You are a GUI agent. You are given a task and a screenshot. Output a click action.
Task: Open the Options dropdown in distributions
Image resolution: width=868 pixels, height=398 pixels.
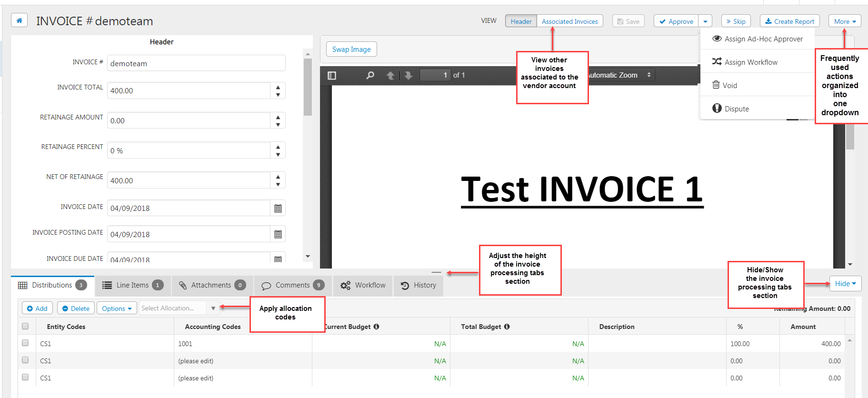[117, 308]
